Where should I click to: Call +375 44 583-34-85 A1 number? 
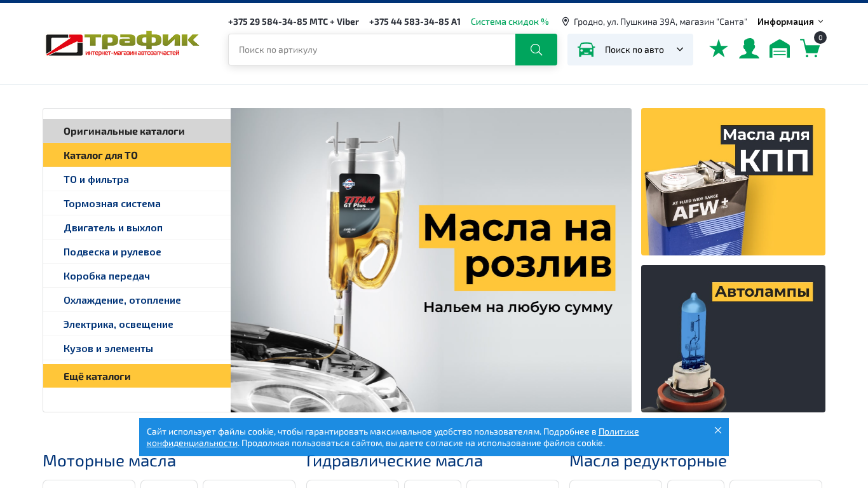415,22
